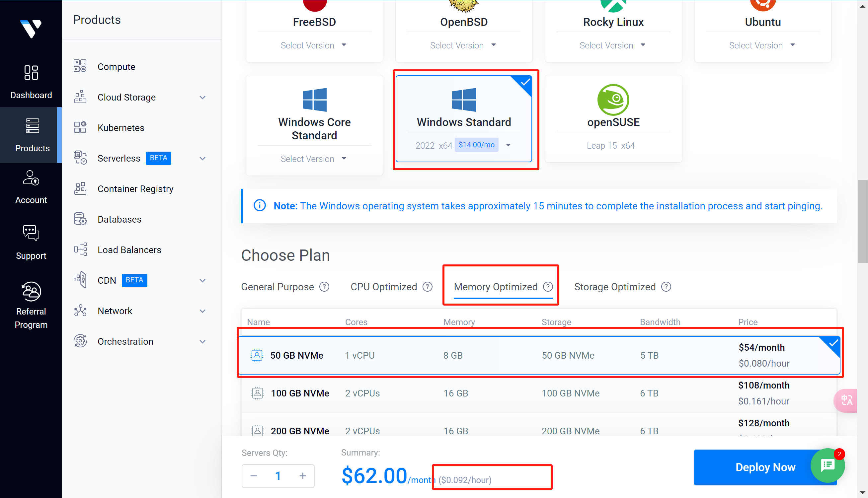Screen dimensions: 868x498
Task: Click the pink translate floating icon
Action: (846, 400)
